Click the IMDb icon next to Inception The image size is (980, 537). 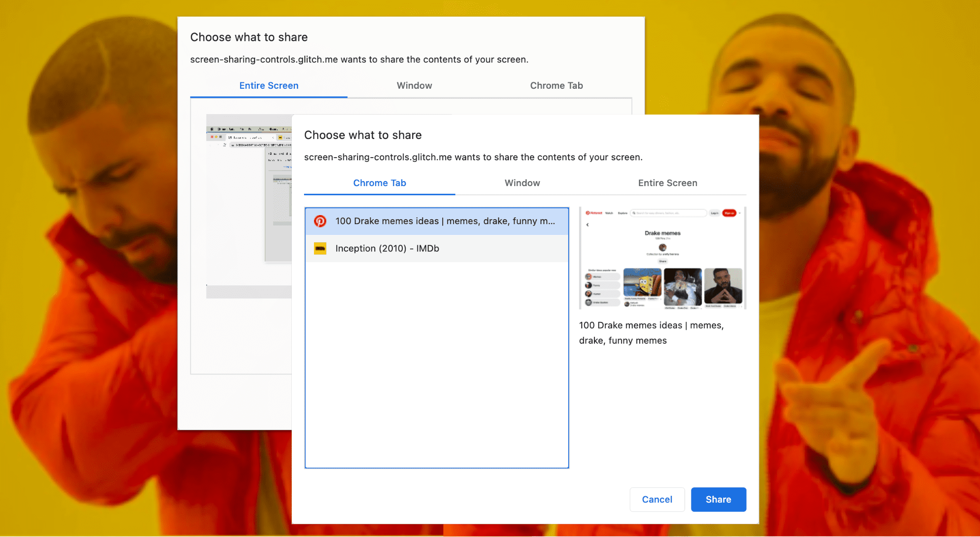320,248
